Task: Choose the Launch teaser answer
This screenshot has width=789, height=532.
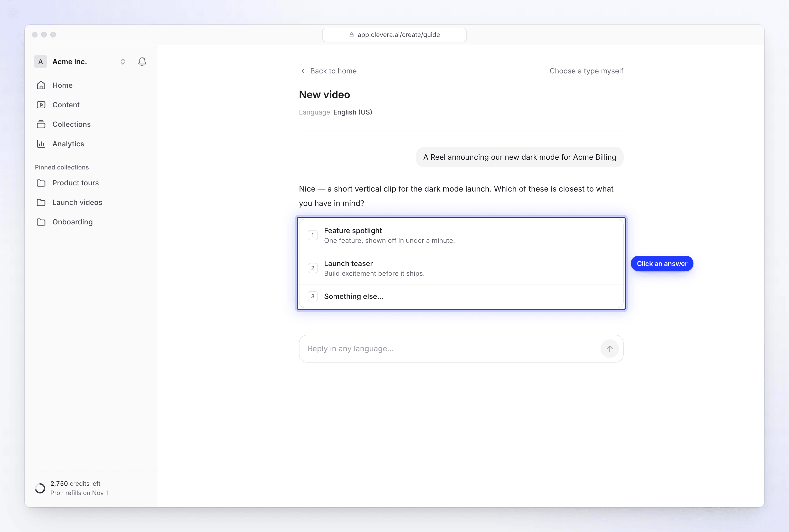Action: [x=461, y=268]
